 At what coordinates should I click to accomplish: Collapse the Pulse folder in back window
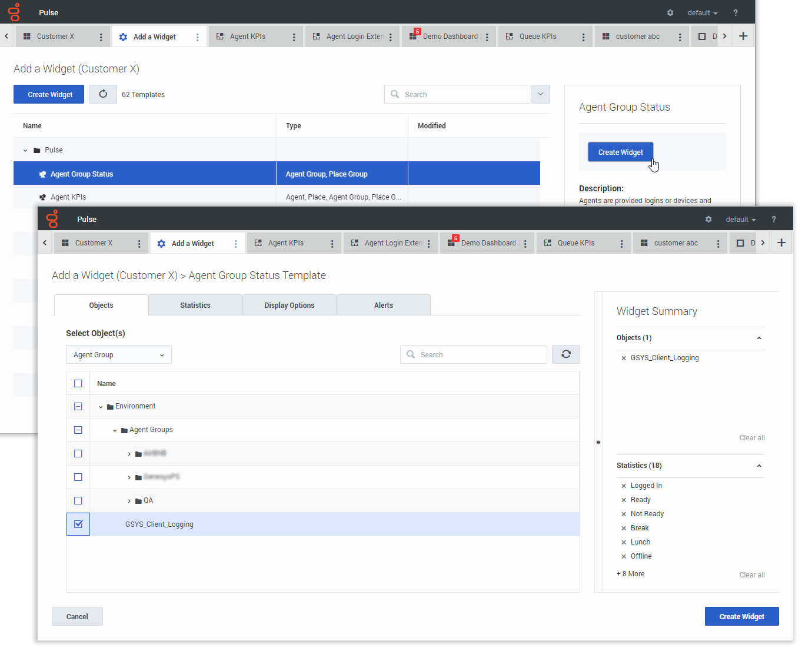pyautogui.click(x=25, y=150)
